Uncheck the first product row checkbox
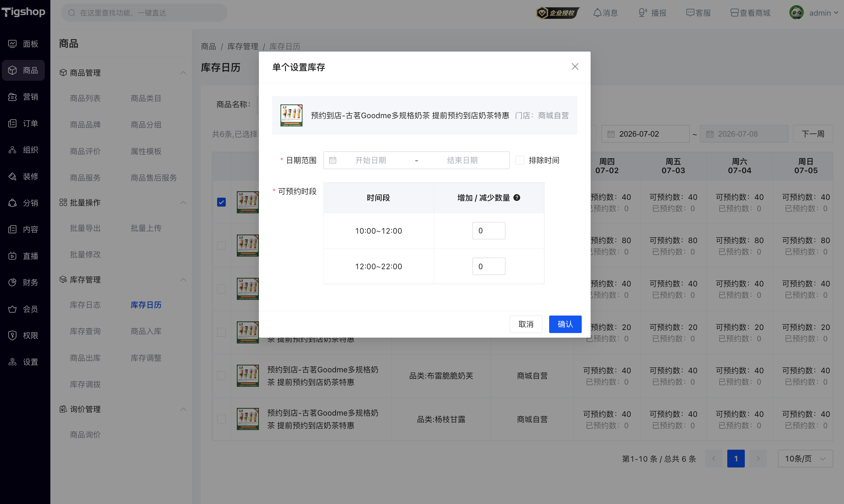Screen dimensions: 844x504 point(221,202)
